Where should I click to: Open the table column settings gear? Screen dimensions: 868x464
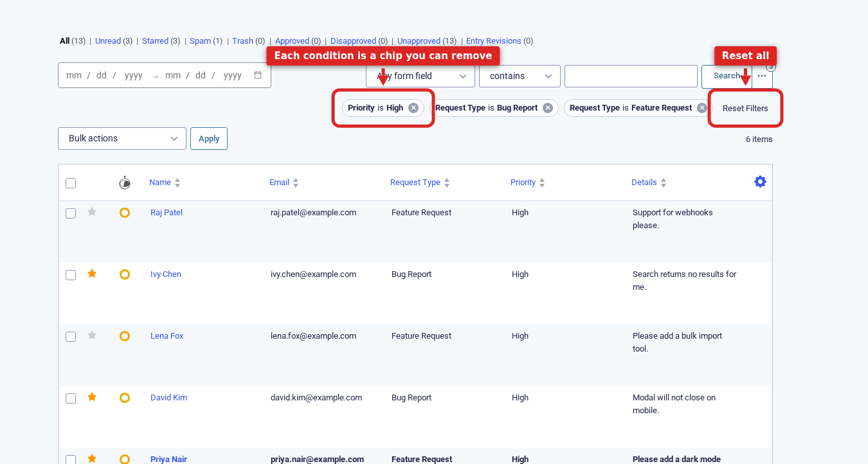760,182
